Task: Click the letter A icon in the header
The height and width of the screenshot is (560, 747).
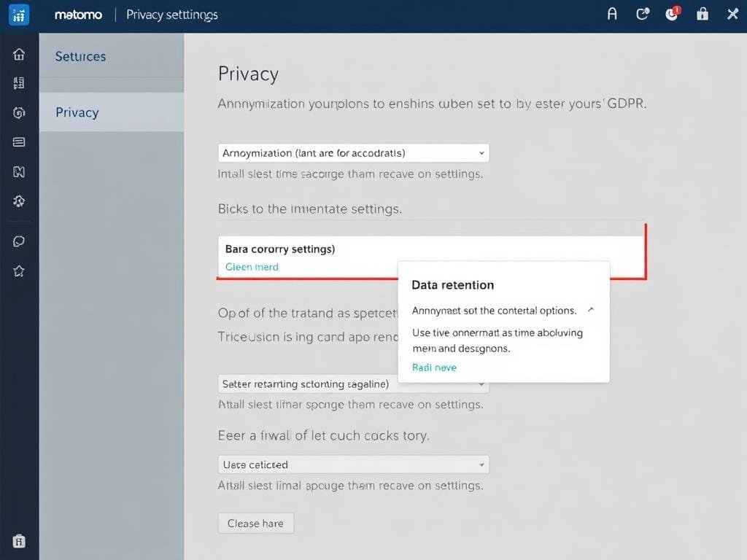Action: coord(613,14)
